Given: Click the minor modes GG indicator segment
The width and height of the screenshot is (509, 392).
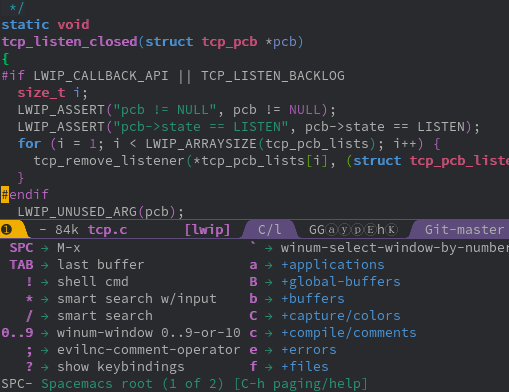Looking at the screenshot, I should tap(353, 230).
